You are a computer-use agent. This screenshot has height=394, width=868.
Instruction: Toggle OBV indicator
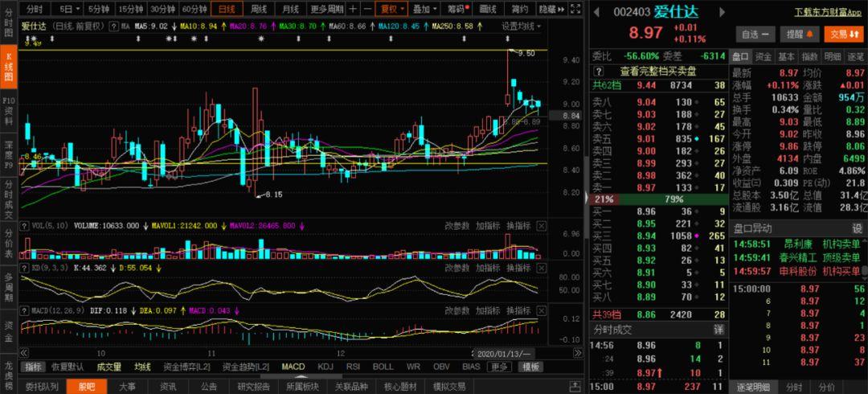[x=441, y=367]
